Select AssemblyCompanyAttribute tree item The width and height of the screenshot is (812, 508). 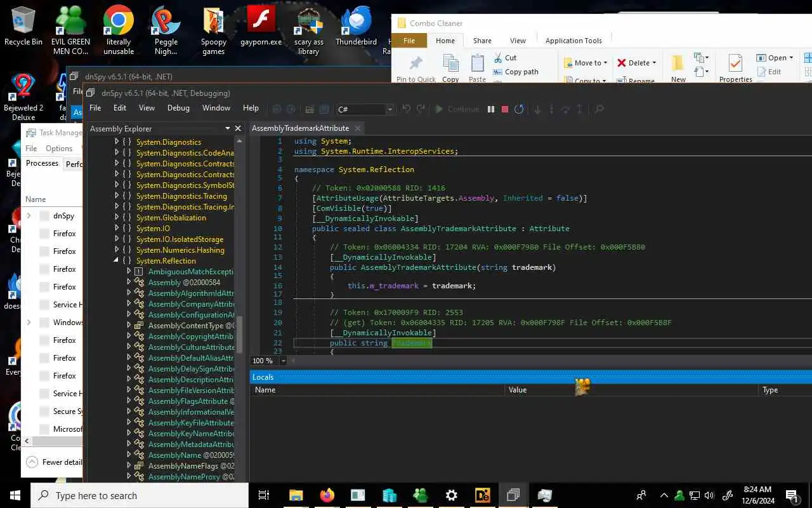tap(191, 304)
